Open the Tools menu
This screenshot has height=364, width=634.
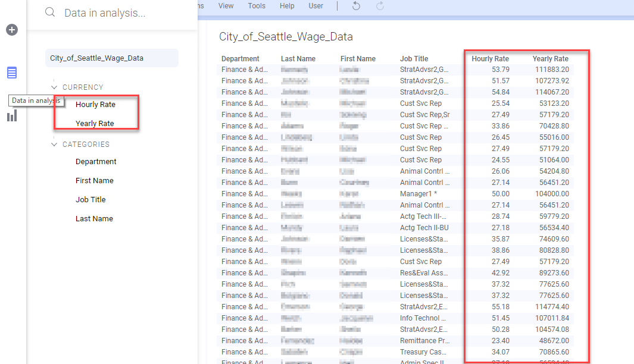point(257,6)
